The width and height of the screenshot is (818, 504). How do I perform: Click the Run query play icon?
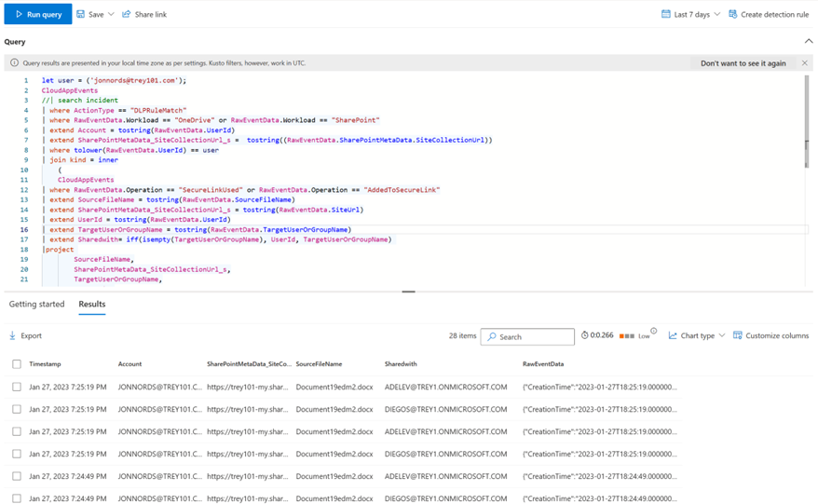tap(19, 15)
